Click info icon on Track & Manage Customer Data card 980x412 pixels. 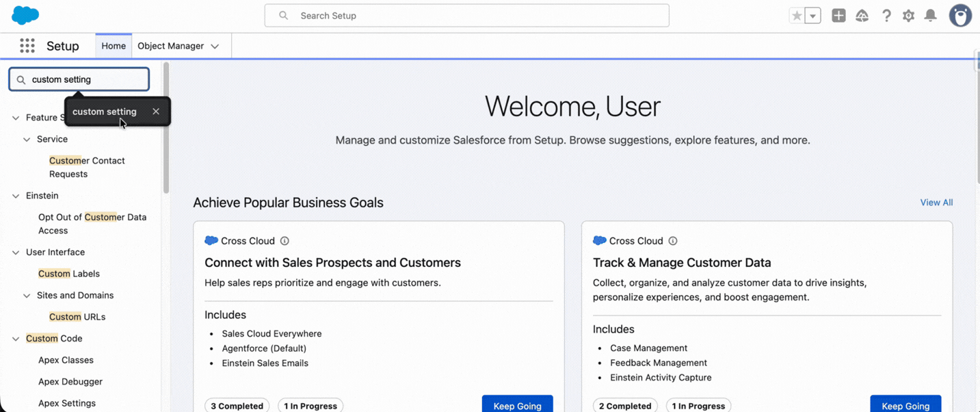673,241
